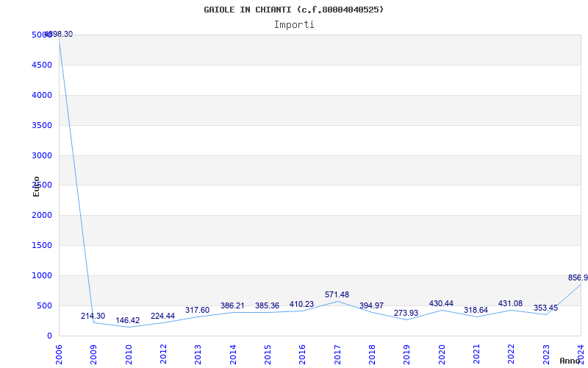Click x-axis year 2010
The height and width of the screenshot is (368, 588).
tap(128, 354)
